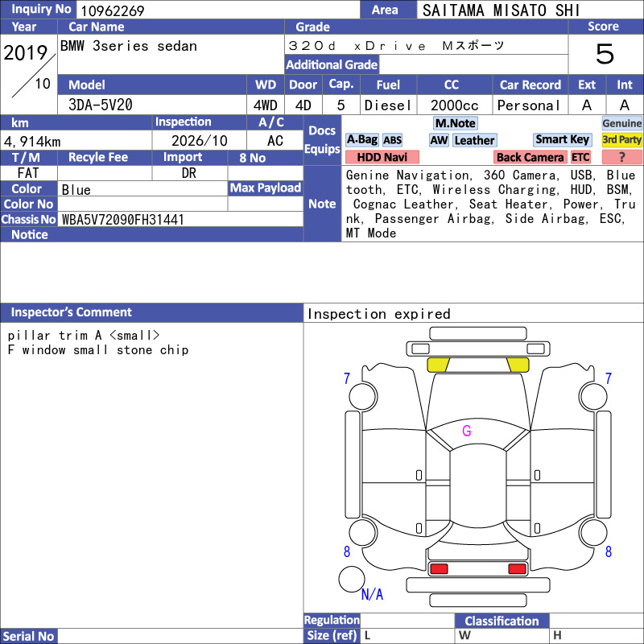Toggle the yellow 3rd Party badge
644x644 pixels.
pyautogui.click(x=621, y=139)
